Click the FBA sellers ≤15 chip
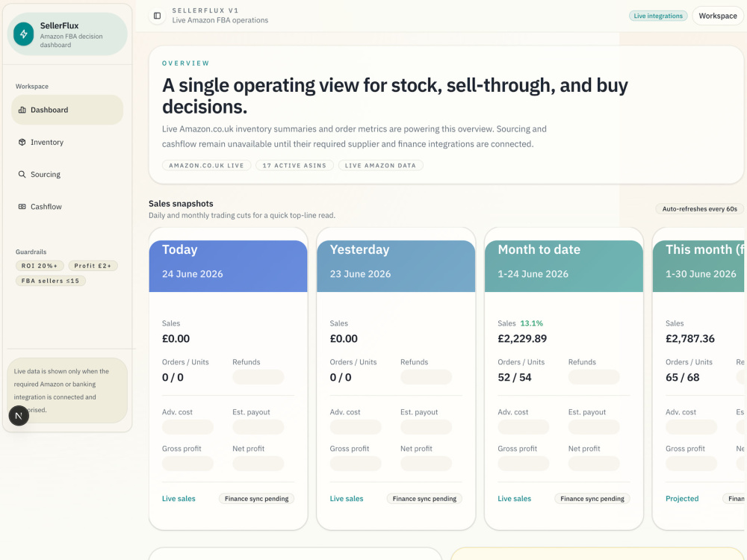The image size is (747, 560). click(x=51, y=281)
